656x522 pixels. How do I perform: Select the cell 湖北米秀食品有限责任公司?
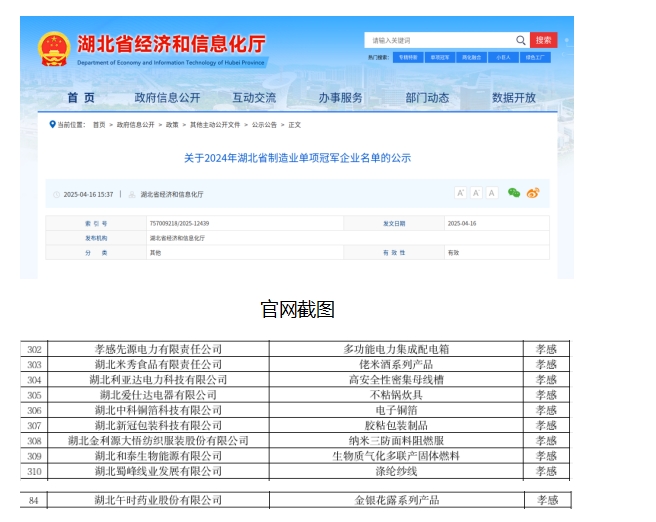158,364
